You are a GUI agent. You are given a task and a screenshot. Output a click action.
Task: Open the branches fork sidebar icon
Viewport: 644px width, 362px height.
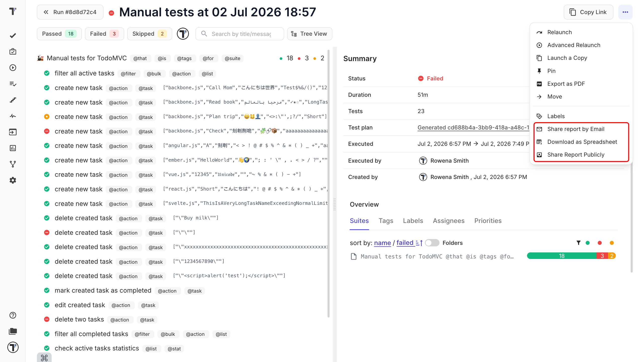tap(13, 164)
